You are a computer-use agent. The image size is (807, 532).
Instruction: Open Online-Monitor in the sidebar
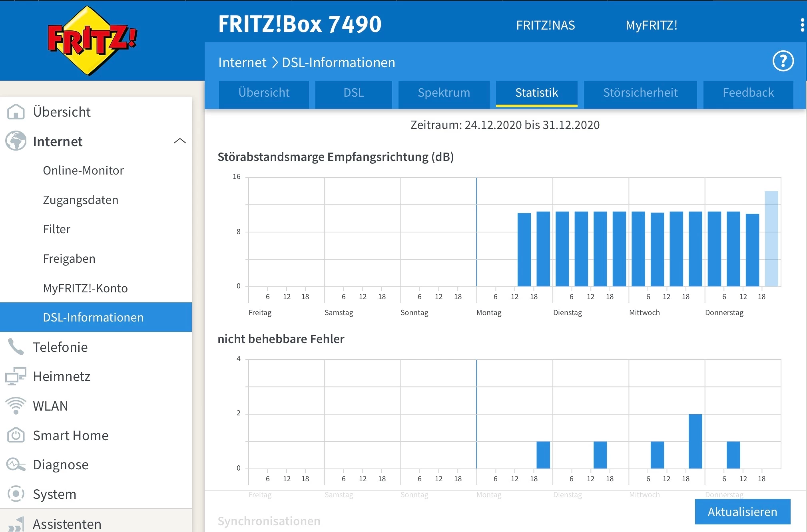click(x=83, y=170)
